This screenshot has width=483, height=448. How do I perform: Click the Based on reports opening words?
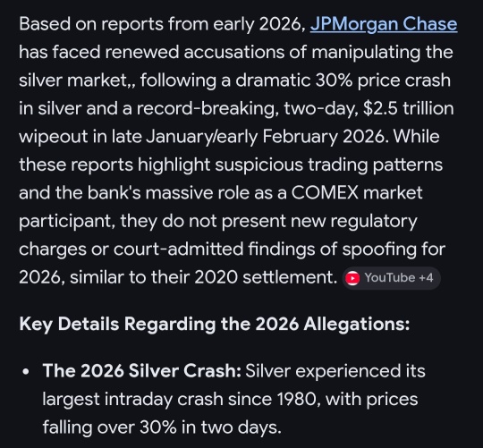(91, 24)
